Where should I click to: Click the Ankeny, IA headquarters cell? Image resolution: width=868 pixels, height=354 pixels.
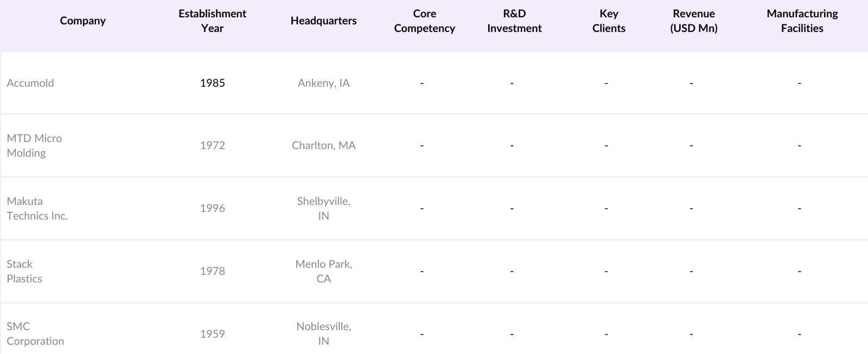click(323, 83)
